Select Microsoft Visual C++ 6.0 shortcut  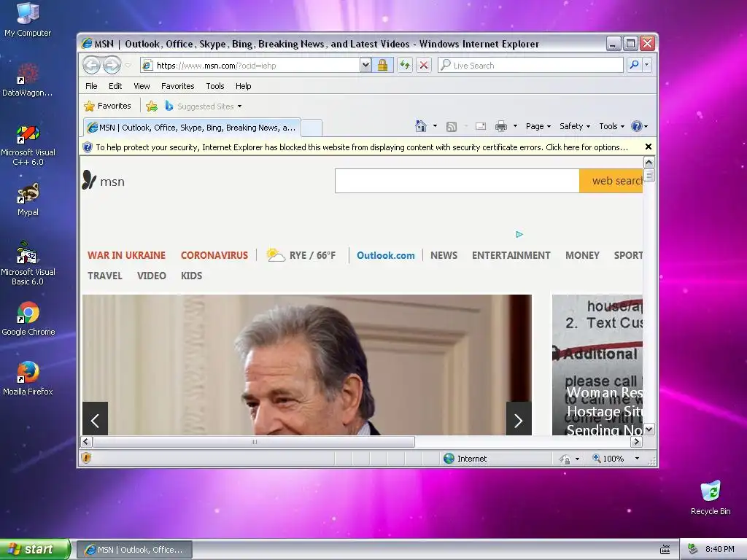click(28, 145)
